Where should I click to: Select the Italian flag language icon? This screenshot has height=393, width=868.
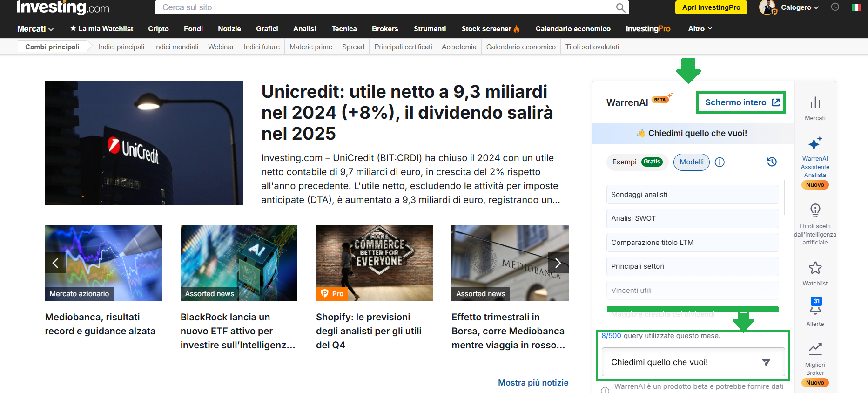[x=856, y=7]
